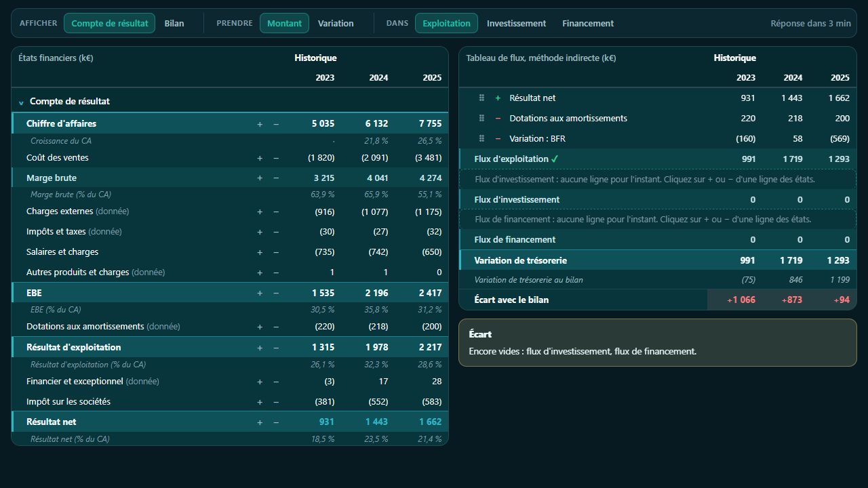
Task: Toggle the sign of Résultat net flux line
Action: point(498,98)
